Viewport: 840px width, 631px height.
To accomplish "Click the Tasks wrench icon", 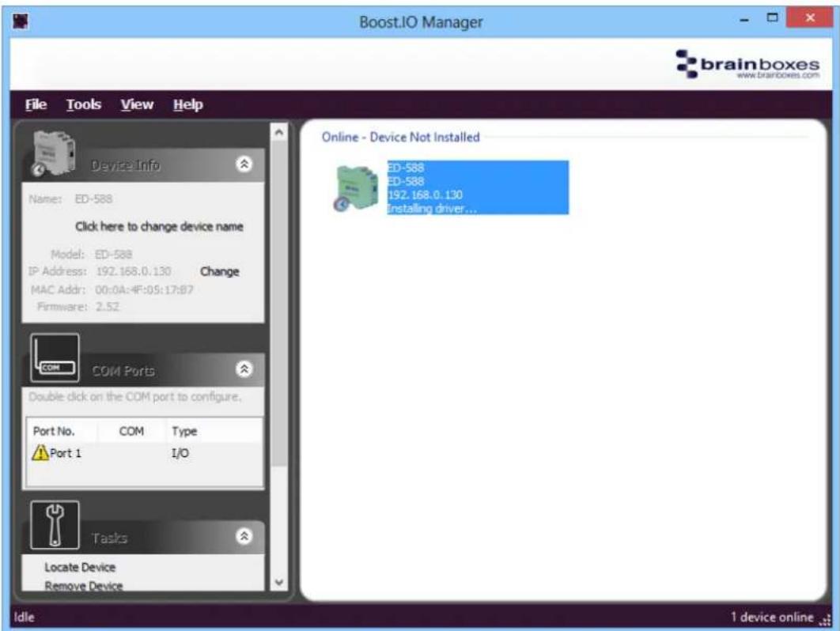I will (55, 526).
